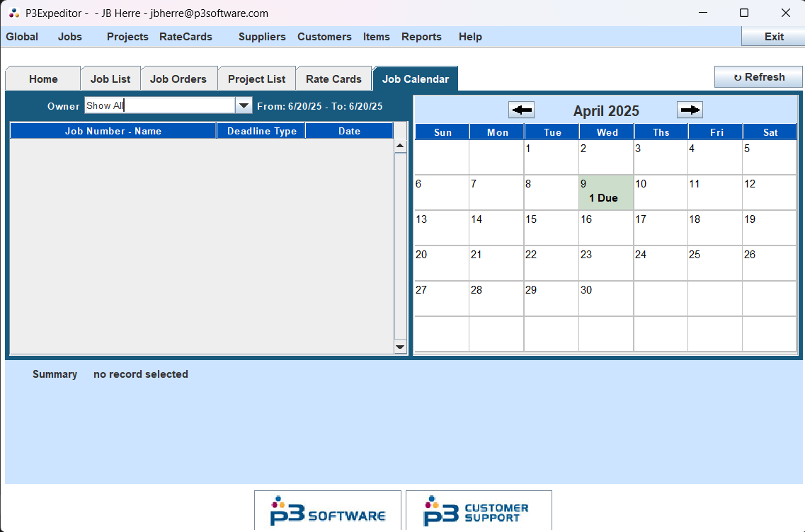Screen dimensions: 805x532
Task: Open the Owner dropdown arrow
Action: (x=244, y=105)
